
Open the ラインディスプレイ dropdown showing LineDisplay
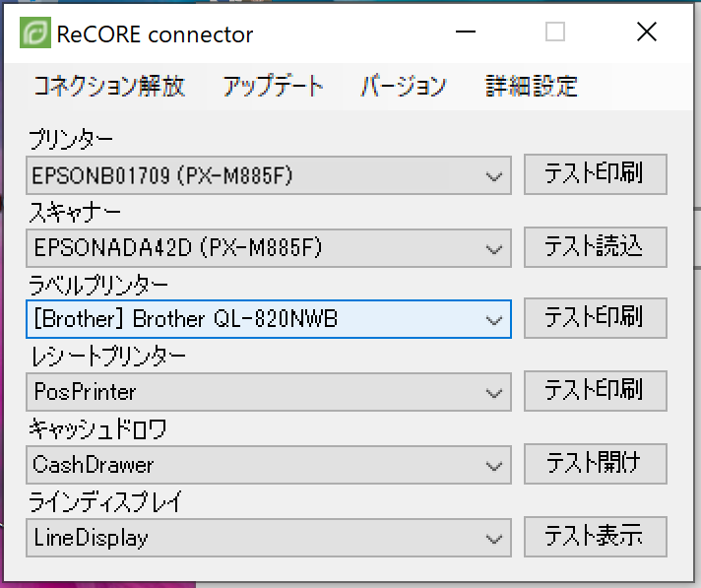269,538
